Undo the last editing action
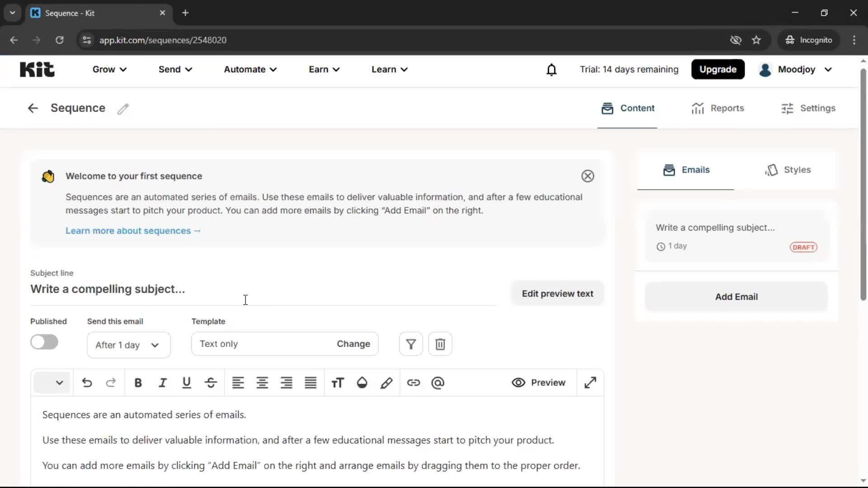 pyautogui.click(x=87, y=383)
